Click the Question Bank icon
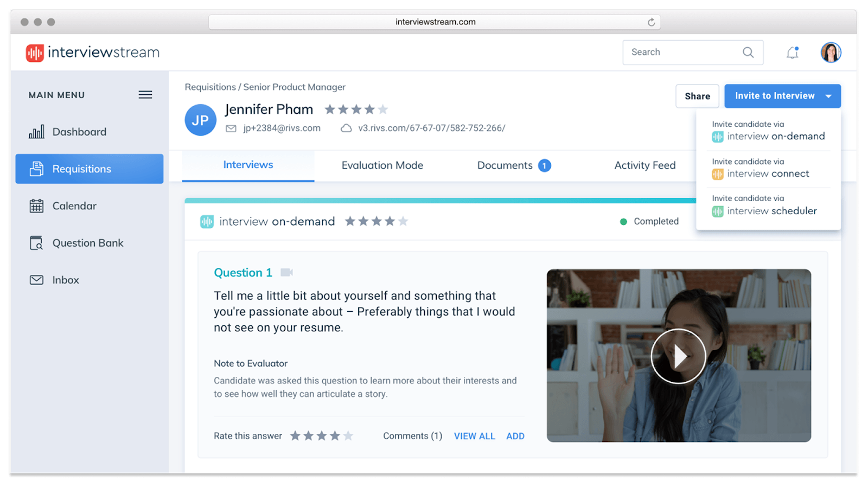 (x=36, y=243)
